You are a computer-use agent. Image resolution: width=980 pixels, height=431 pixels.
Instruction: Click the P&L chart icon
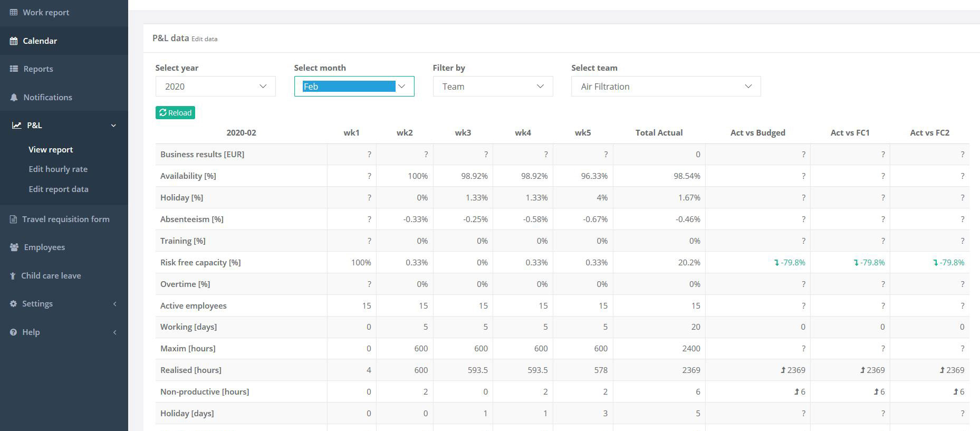pyautogui.click(x=17, y=125)
